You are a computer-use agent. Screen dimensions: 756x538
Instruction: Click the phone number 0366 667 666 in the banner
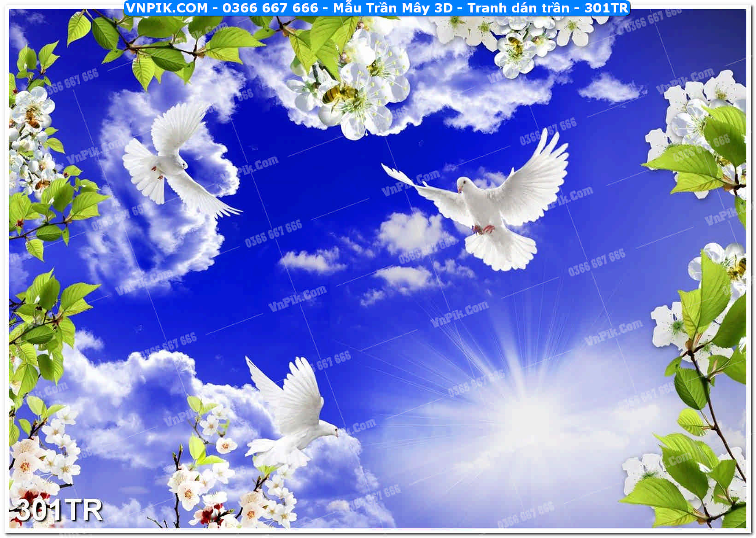coord(270,8)
